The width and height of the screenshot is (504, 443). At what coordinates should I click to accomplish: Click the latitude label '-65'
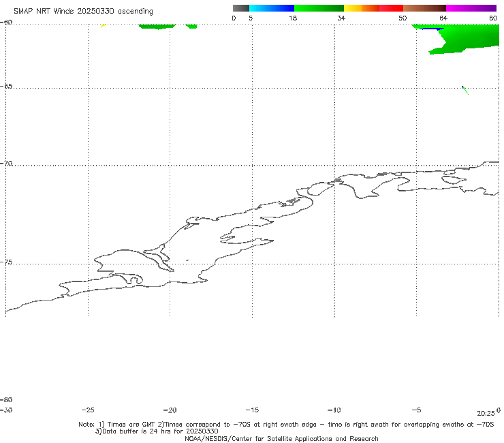tap(6, 87)
